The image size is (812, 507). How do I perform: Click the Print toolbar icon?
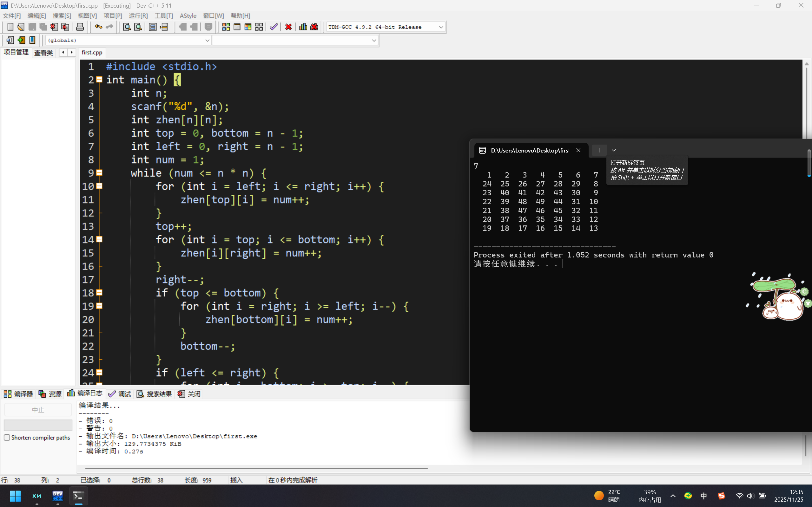(80, 27)
